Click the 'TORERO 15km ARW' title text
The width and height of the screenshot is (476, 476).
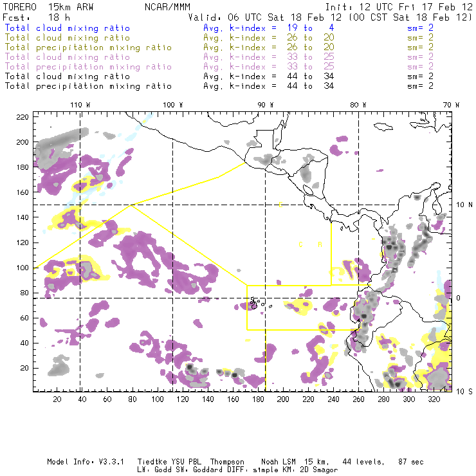pyautogui.click(x=48, y=7)
